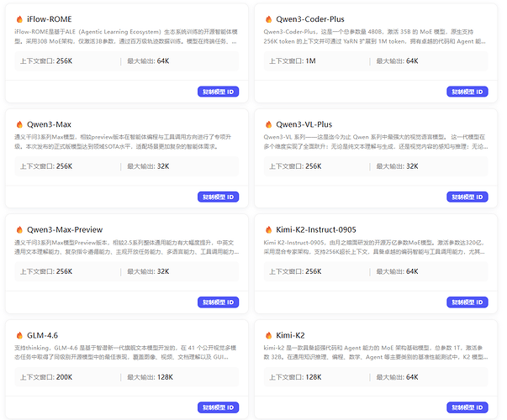Viewport: 507px width, 420px height.
Task: Copy the model ID for Kimi-K2
Action: (x=467, y=407)
